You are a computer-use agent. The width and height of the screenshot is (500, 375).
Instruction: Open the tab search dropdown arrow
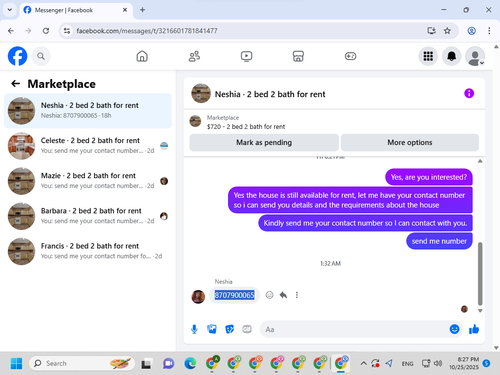click(10, 10)
